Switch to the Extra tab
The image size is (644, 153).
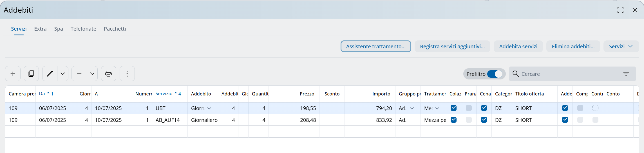[x=40, y=29]
